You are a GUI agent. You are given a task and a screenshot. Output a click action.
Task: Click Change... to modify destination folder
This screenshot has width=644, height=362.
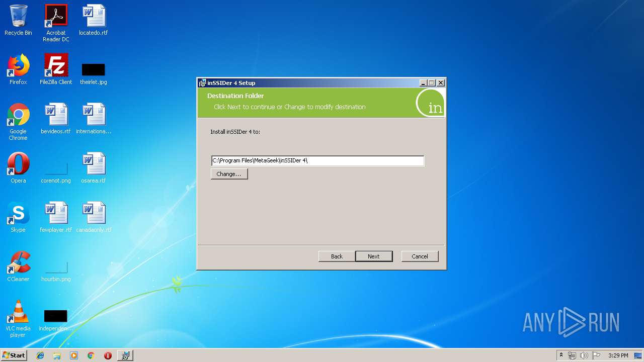click(229, 174)
